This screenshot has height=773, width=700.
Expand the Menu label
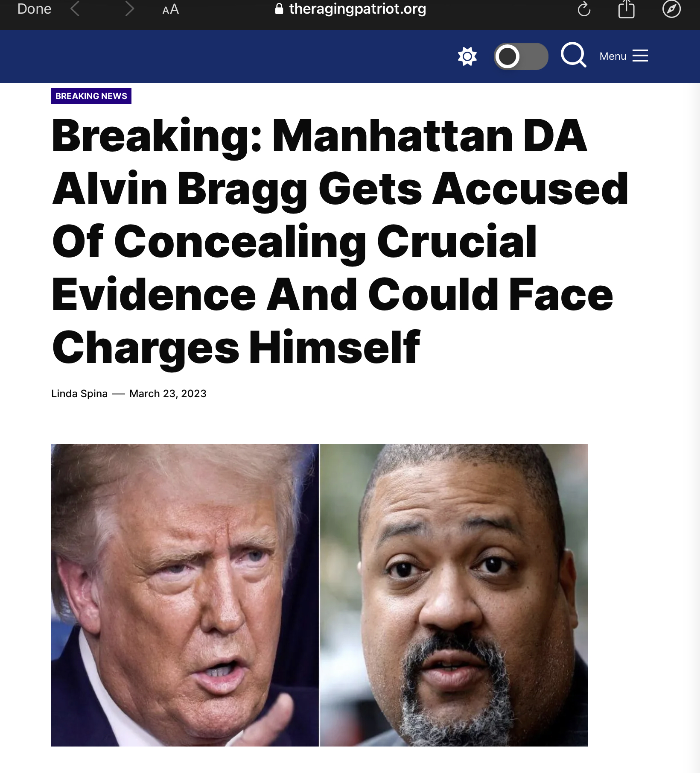pyautogui.click(x=612, y=56)
